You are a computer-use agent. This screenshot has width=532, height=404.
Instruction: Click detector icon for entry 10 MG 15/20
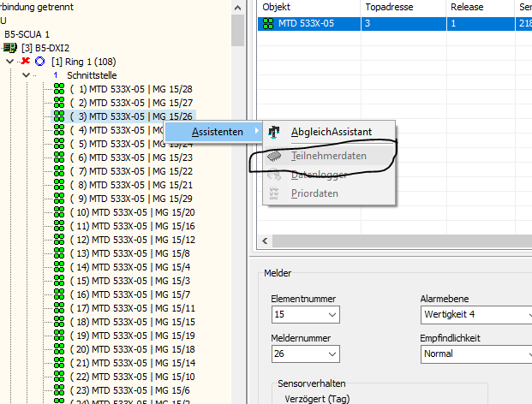pyautogui.click(x=59, y=212)
